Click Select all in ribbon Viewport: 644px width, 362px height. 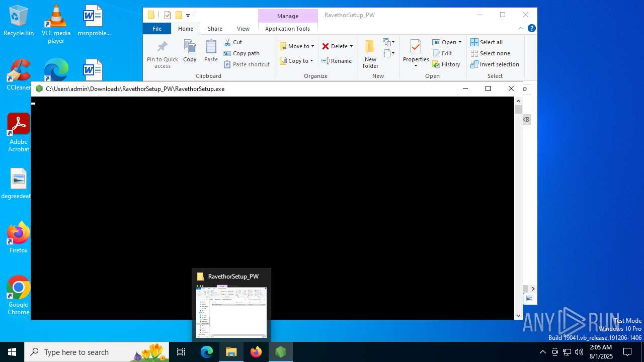tap(487, 42)
